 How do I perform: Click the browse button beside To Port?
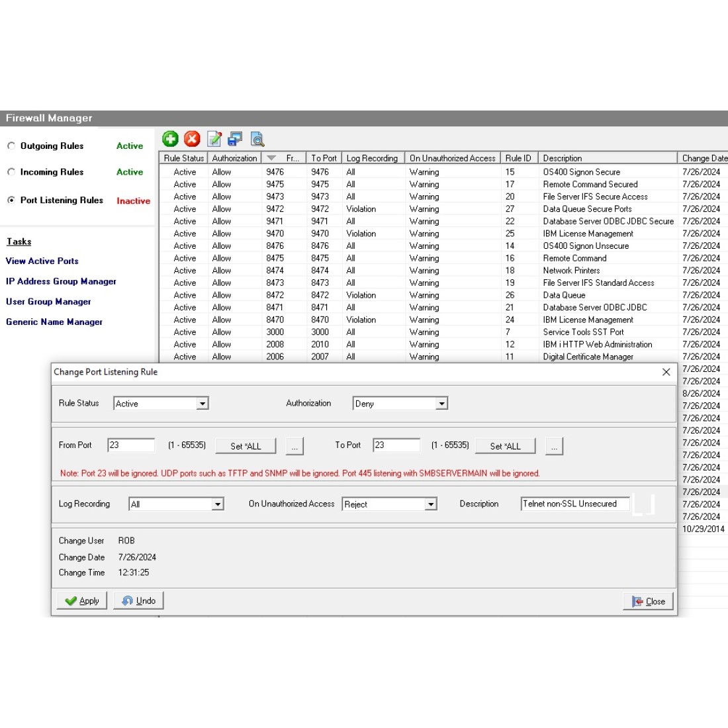[555, 445]
